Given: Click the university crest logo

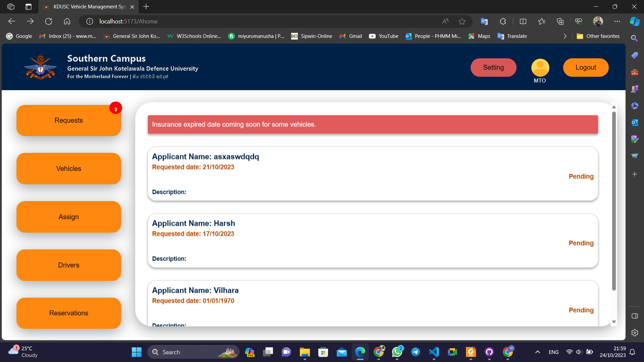Looking at the screenshot, I should 41,67.
